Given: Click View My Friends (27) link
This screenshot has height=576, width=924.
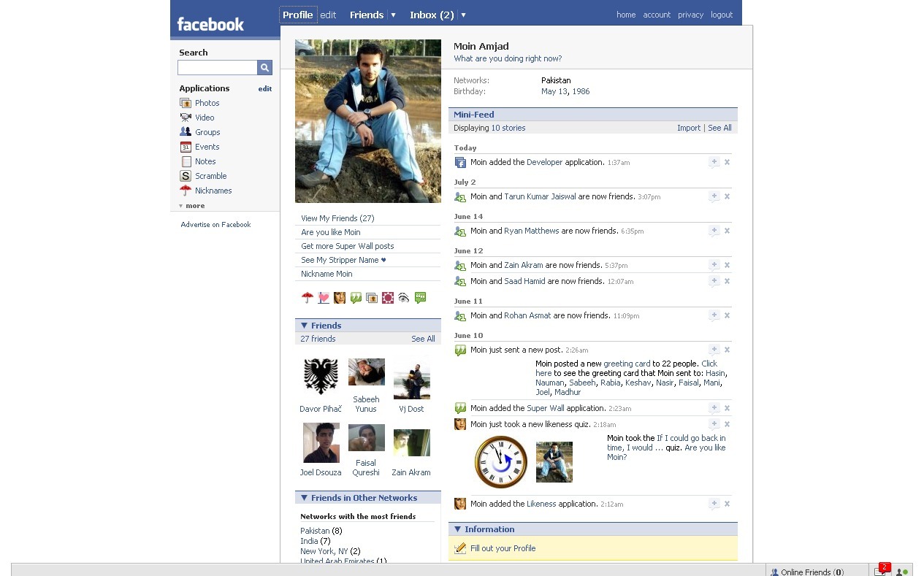Looking at the screenshot, I should point(337,218).
